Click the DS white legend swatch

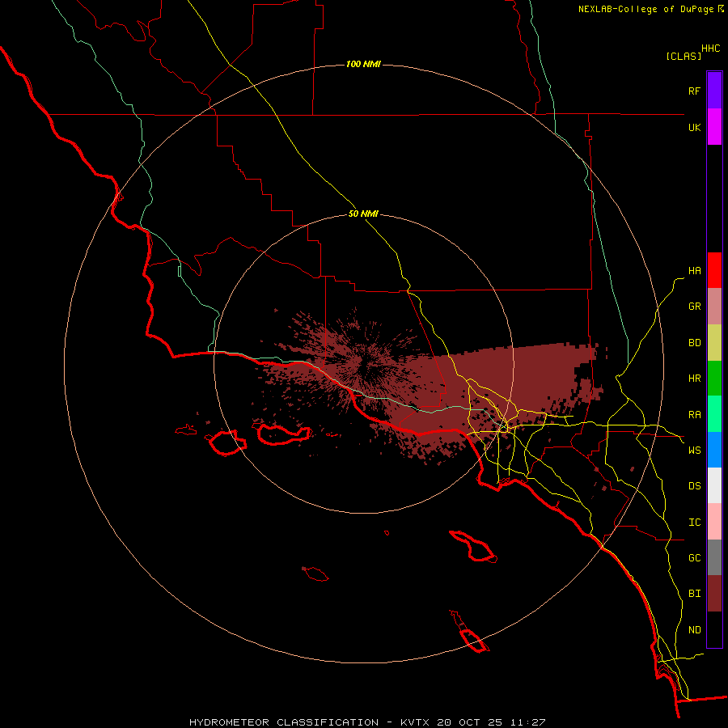tap(714, 485)
